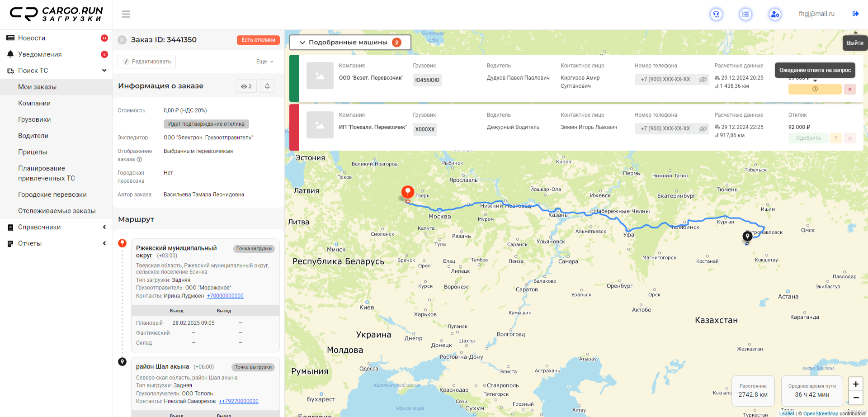
Task: Click planned entry date 28.02.2025 09:05
Action: point(193,323)
